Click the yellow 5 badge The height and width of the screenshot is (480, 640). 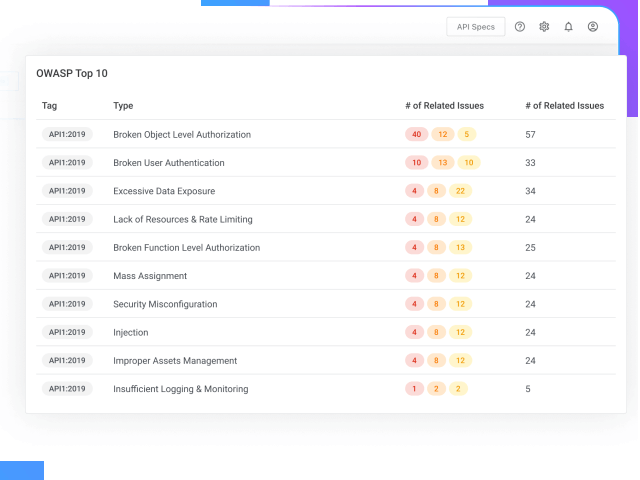pos(467,134)
